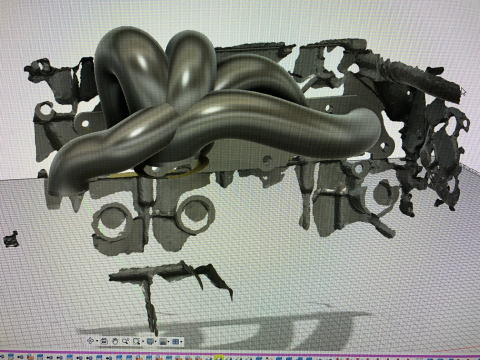Expand the zoom options dropdown arrow
This screenshot has height=360, width=480.
click(x=143, y=341)
